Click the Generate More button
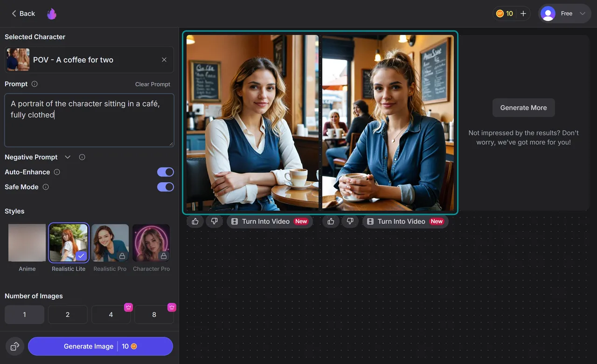This screenshot has height=364, width=597. (523, 108)
